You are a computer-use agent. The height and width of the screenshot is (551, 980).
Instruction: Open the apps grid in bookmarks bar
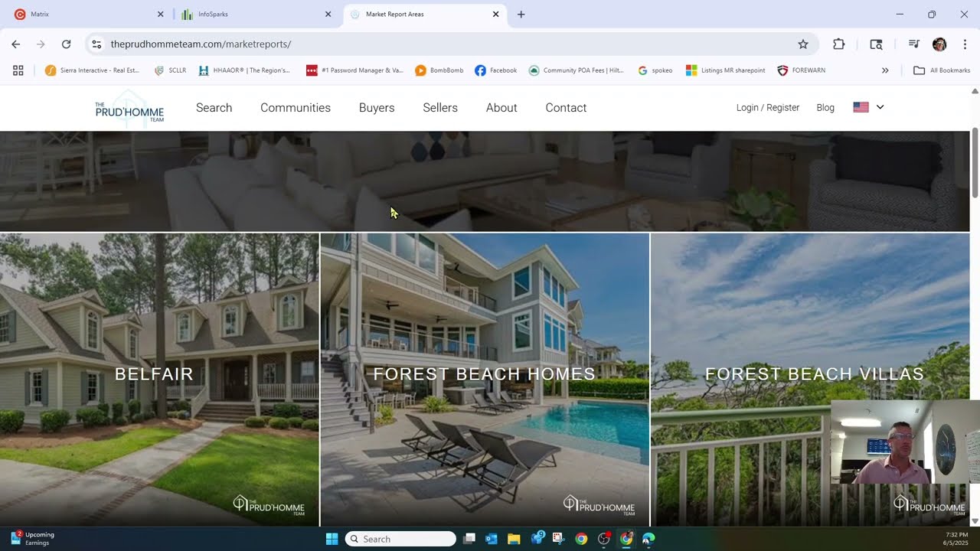[x=18, y=70]
